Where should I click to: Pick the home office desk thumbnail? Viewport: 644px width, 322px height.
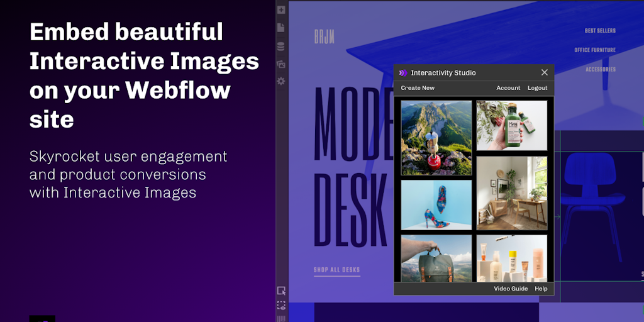pos(511,193)
